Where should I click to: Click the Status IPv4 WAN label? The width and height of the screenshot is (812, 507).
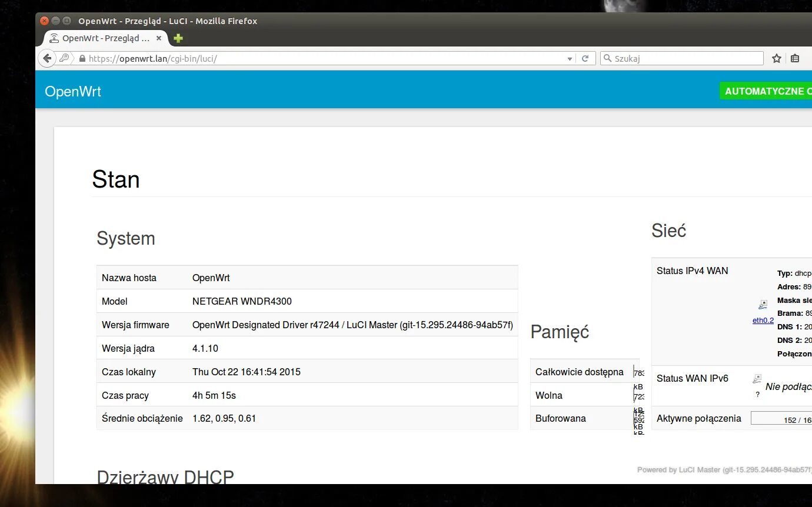pos(692,271)
